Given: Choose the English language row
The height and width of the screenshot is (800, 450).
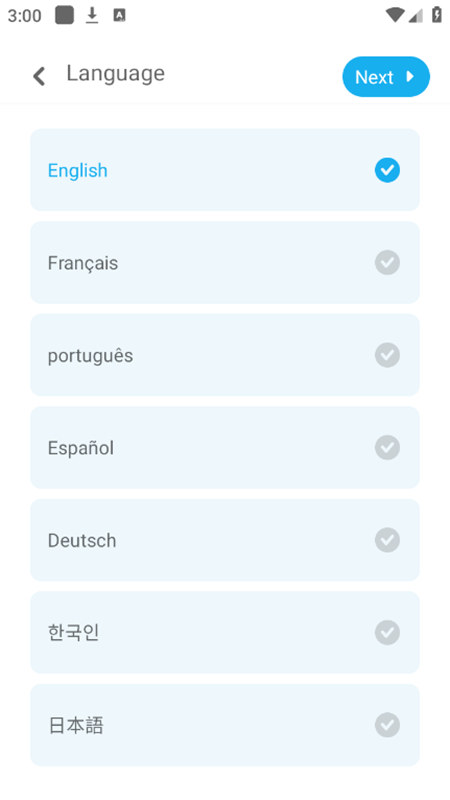Looking at the screenshot, I should point(225,170).
